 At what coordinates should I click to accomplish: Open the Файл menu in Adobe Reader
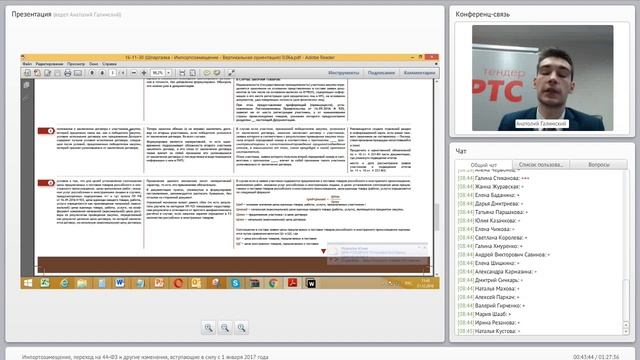pyautogui.click(x=27, y=64)
